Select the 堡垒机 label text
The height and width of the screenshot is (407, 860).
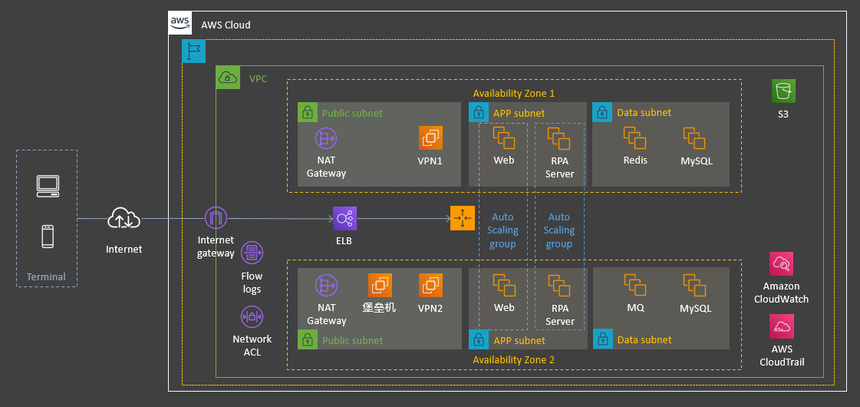[379, 307]
